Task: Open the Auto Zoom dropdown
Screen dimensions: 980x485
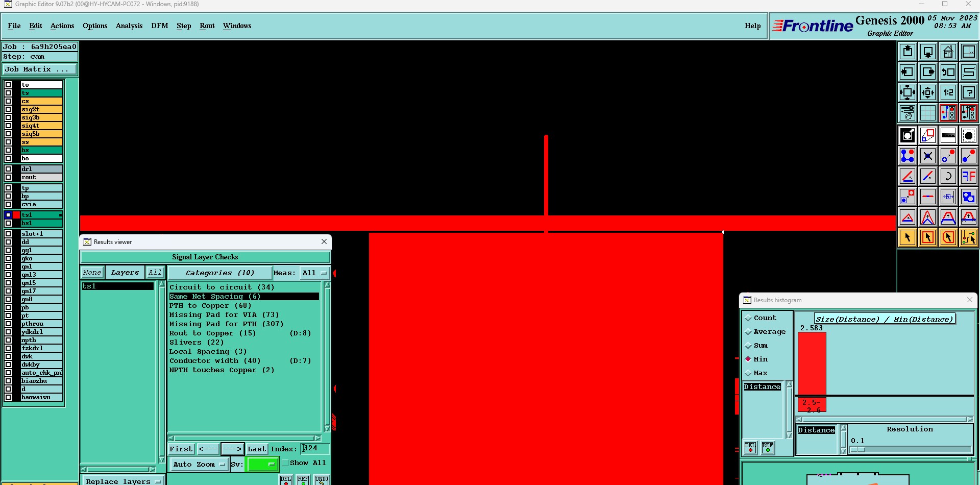Action: 199,465
